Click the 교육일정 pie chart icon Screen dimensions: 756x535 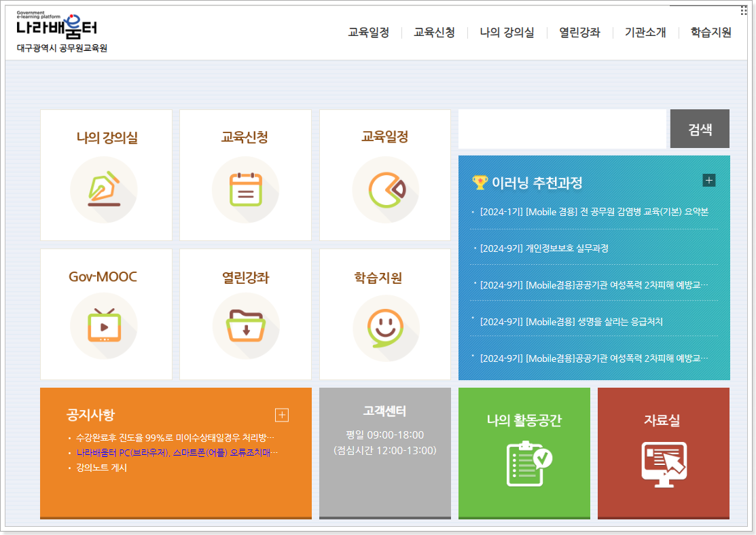click(385, 189)
